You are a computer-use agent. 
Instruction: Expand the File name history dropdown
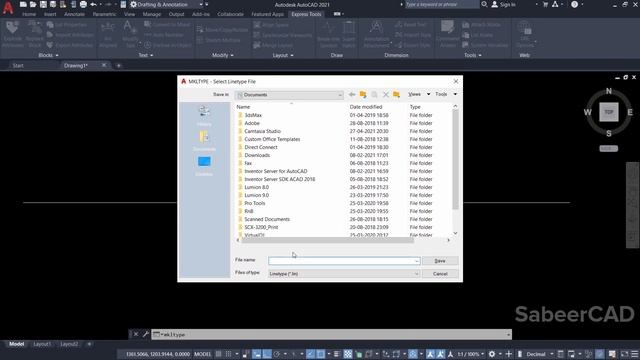(416, 261)
